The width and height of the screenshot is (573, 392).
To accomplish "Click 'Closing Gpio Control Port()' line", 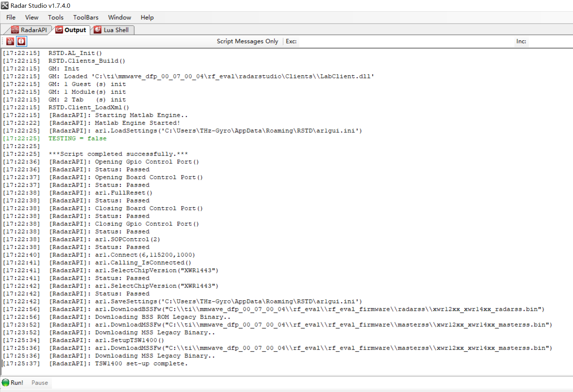I will click(147, 224).
